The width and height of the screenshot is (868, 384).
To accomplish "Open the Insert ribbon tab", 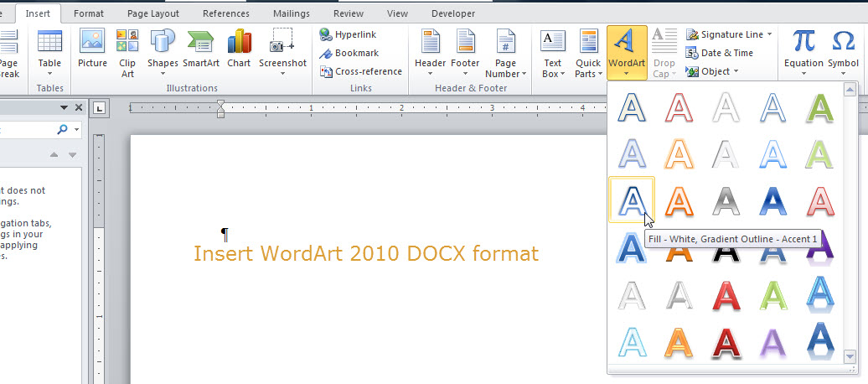I will 38,13.
